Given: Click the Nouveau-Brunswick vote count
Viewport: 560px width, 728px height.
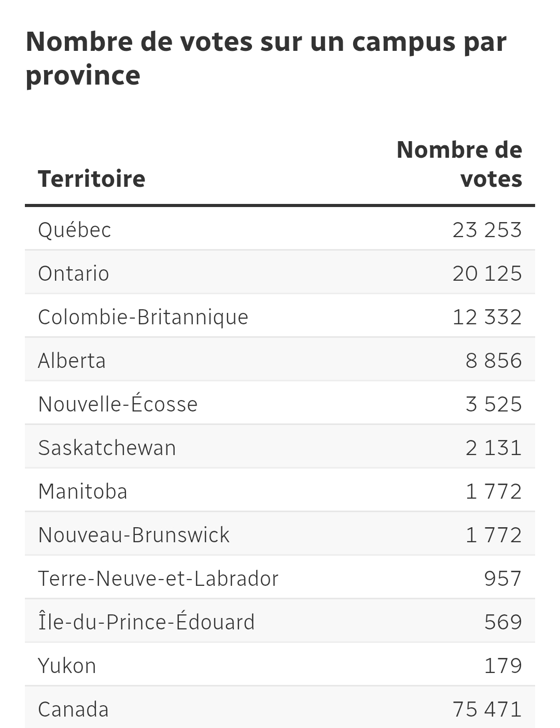Looking at the screenshot, I should point(493,535).
